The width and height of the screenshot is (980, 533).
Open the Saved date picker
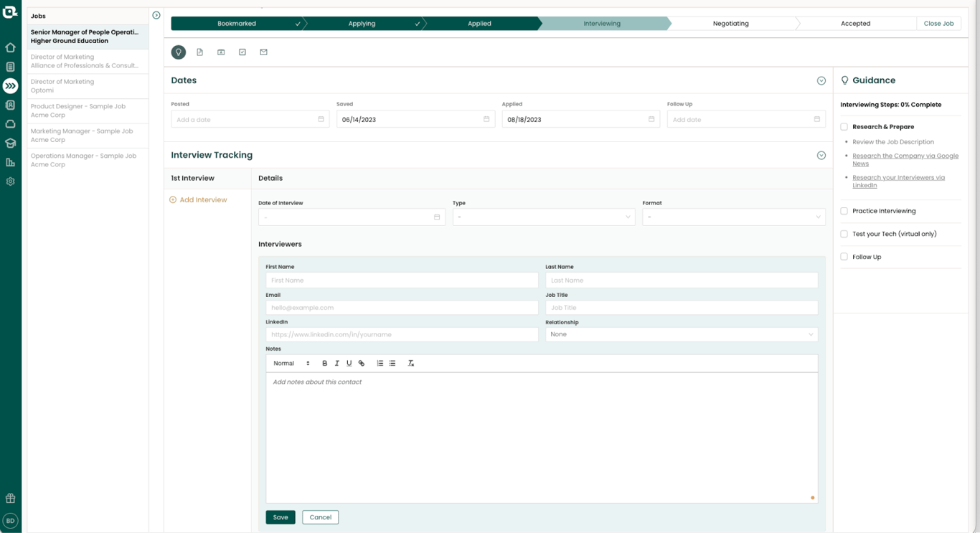pos(415,119)
